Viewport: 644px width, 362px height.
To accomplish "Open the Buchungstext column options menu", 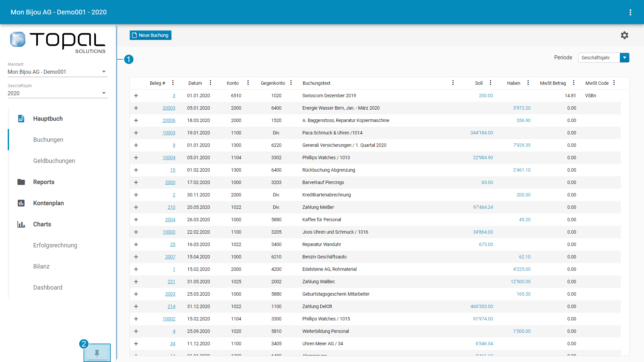I will point(453,83).
